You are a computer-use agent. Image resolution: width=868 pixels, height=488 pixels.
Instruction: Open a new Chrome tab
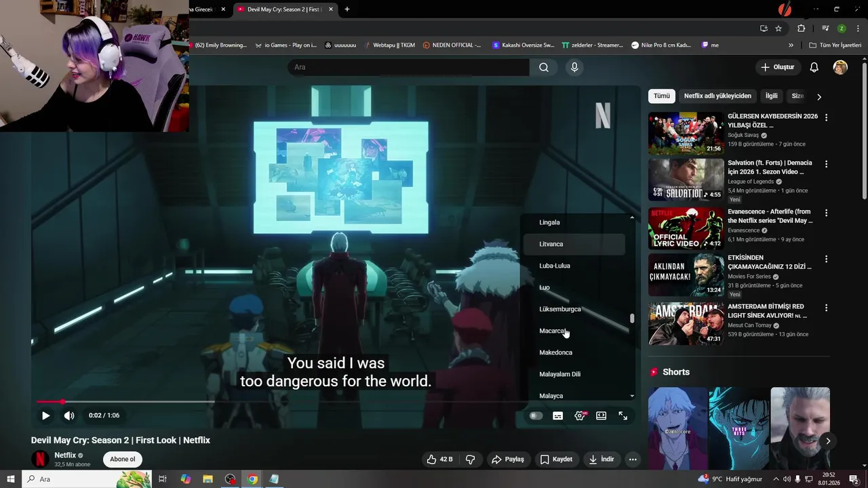(347, 9)
